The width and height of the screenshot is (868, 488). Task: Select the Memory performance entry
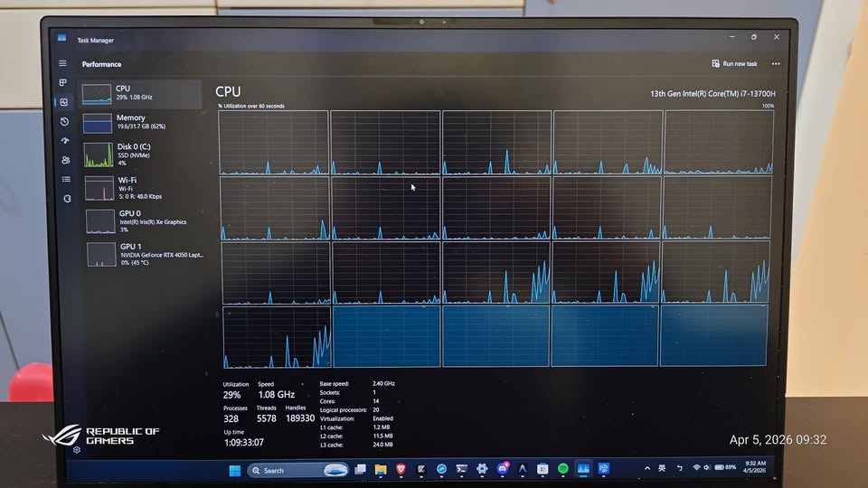141,122
